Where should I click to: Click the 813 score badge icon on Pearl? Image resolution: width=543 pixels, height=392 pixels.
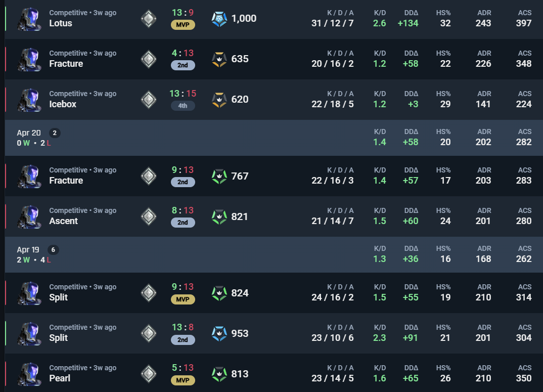[219, 374]
